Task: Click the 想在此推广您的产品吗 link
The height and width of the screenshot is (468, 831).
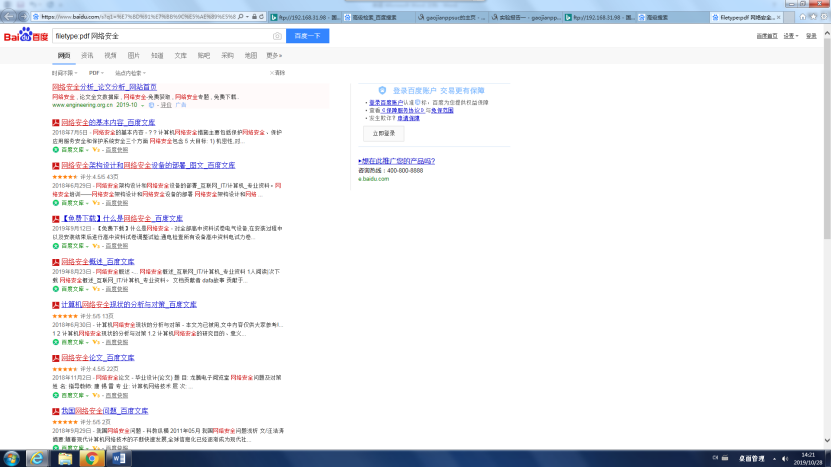Action: pyautogui.click(x=396, y=161)
